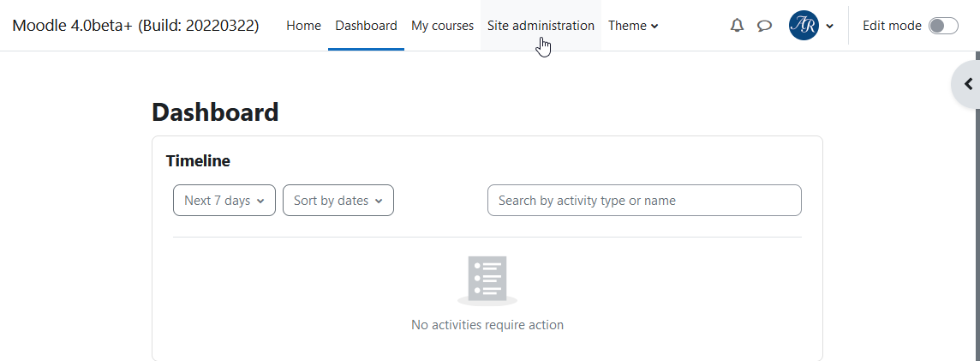Click the Timeline block heading

point(198,161)
